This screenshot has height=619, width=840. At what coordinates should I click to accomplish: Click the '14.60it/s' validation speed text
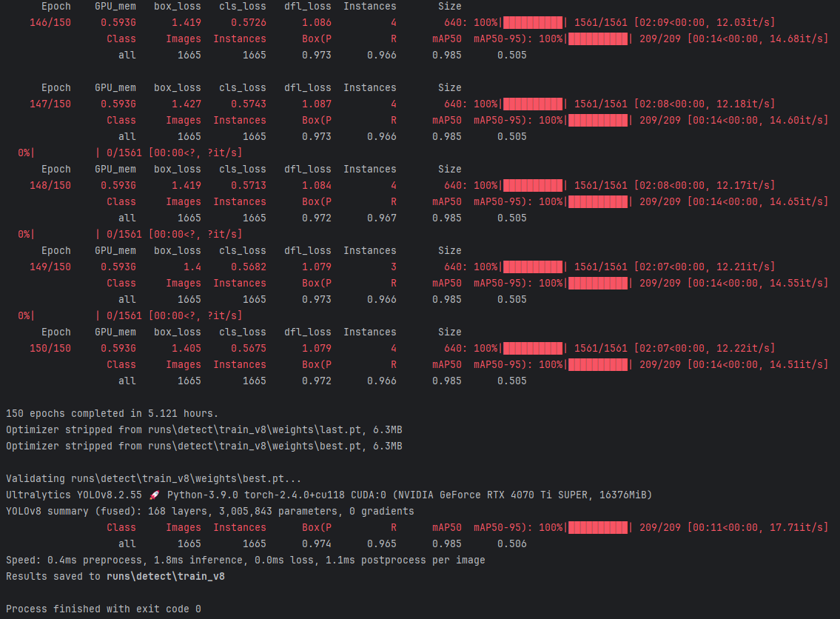coord(796,120)
